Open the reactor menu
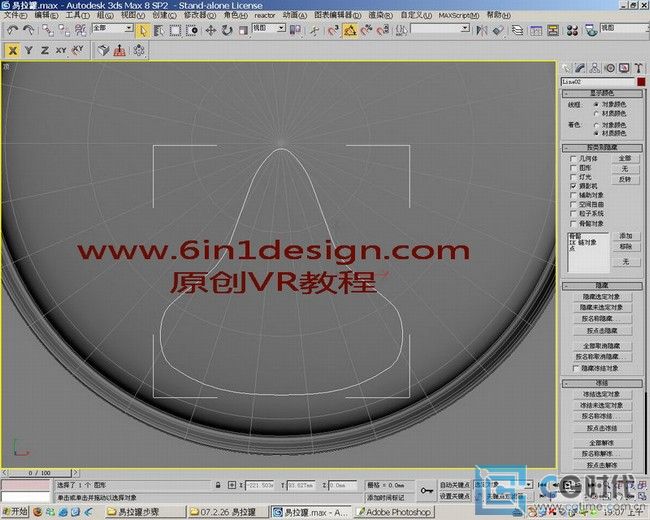The height and width of the screenshot is (520, 650). click(265, 15)
